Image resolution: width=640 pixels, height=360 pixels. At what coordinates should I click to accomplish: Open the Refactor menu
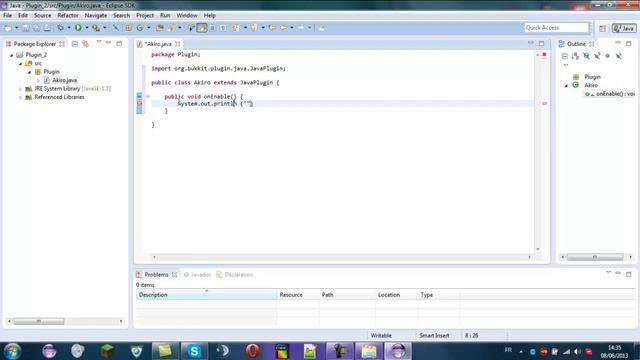click(x=68, y=15)
